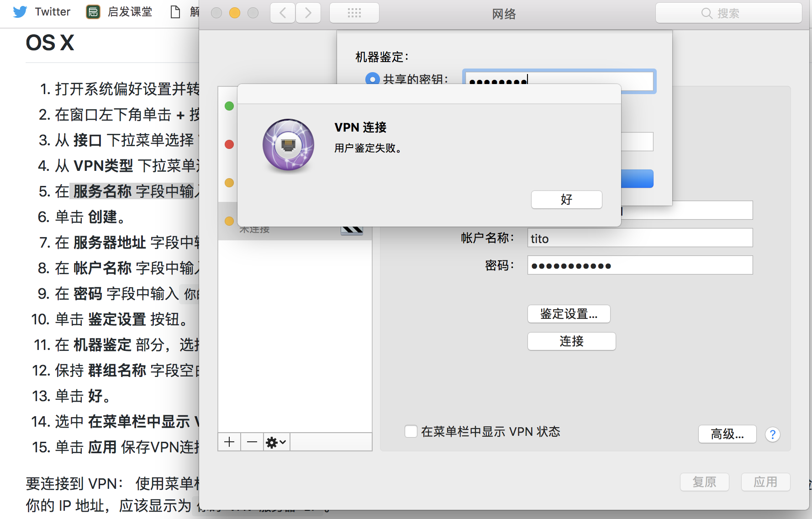
Task: Click the 网络 window title
Action: 504,14
